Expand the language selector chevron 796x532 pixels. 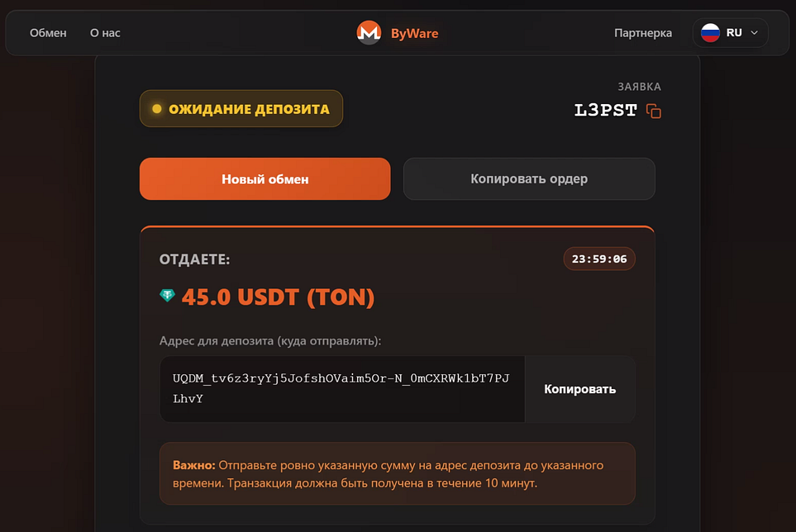click(x=753, y=32)
